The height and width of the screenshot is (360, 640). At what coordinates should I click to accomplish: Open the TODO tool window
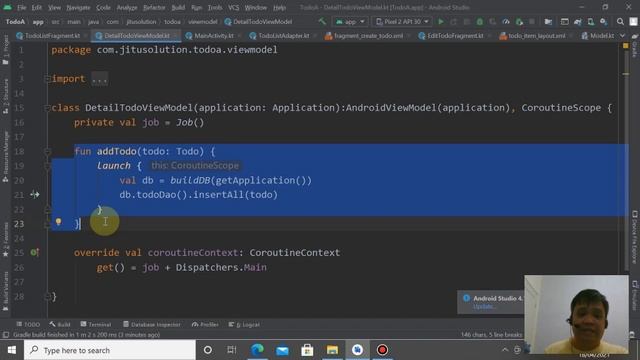(28, 324)
